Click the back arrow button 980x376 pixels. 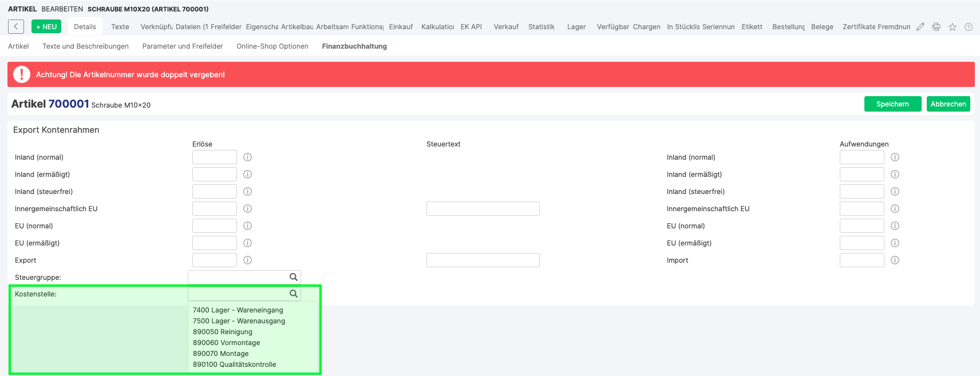point(16,26)
